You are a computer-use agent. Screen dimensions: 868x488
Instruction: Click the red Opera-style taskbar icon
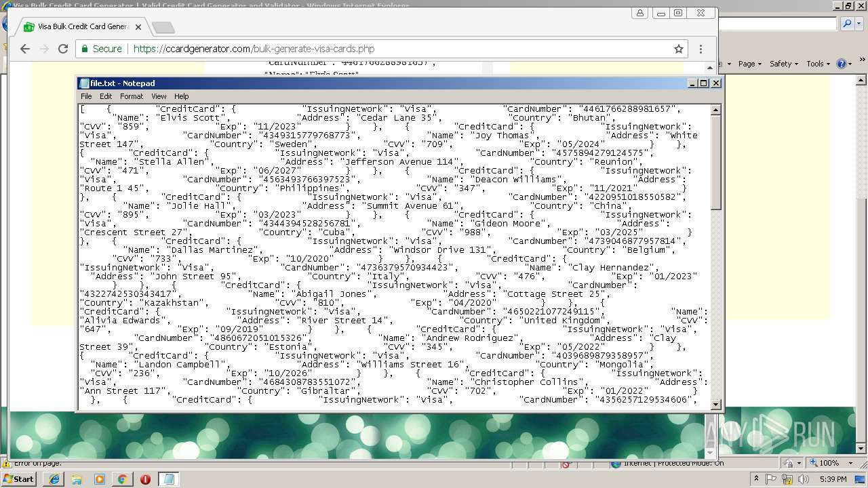tap(145, 479)
